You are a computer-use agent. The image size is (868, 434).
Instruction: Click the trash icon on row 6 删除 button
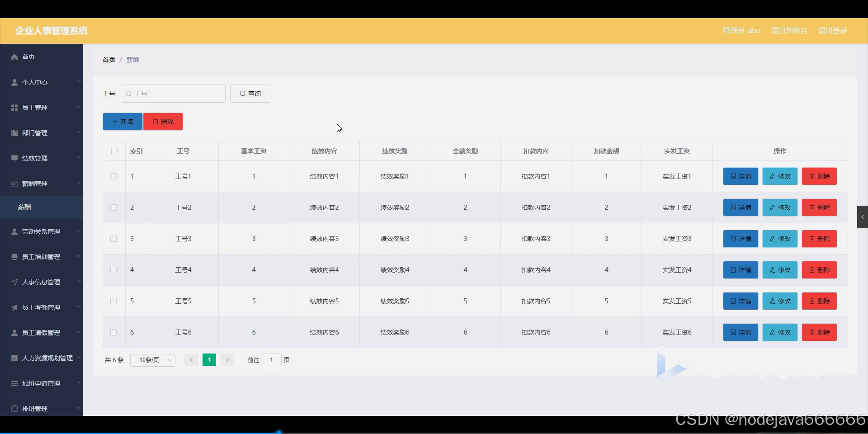(812, 332)
